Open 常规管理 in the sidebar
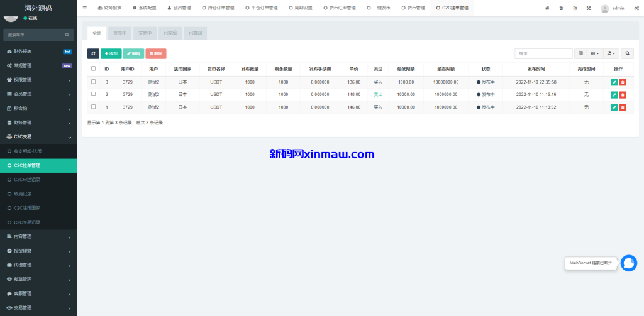644x316 pixels. pos(38,66)
